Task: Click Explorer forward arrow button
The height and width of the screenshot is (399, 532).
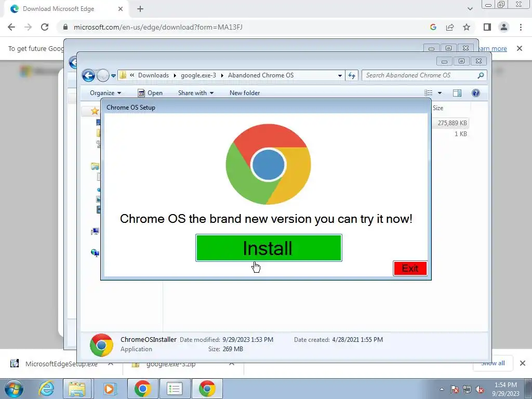Action: click(103, 75)
